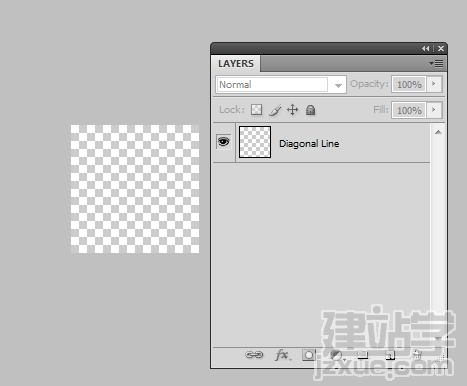467x386 pixels.
Task: Toggle lock image pixels brush icon
Action: click(275, 110)
